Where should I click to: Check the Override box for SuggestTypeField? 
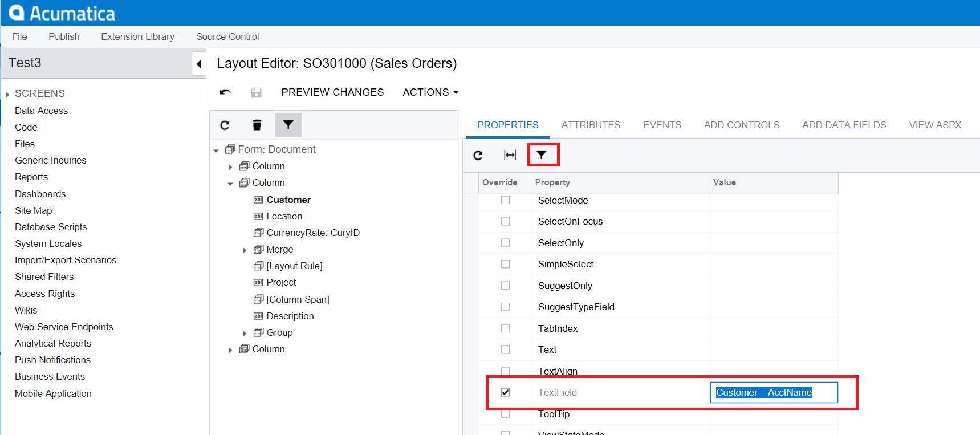[505, 307]
